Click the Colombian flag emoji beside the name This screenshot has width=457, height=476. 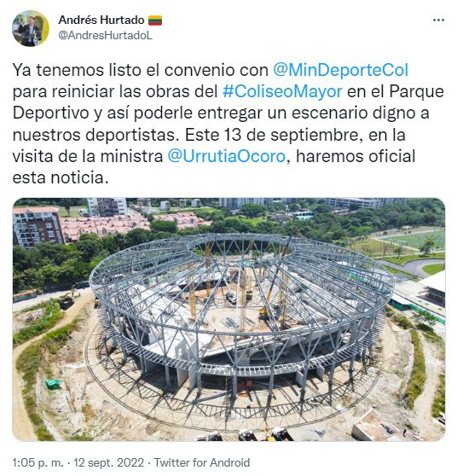pyautogui.click(x=155, y=20)
